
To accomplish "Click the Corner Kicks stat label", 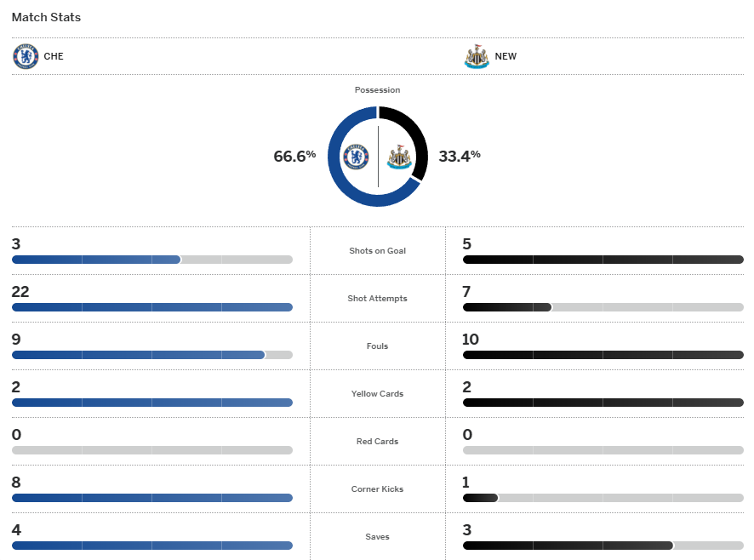I will (x=377, y=489).
